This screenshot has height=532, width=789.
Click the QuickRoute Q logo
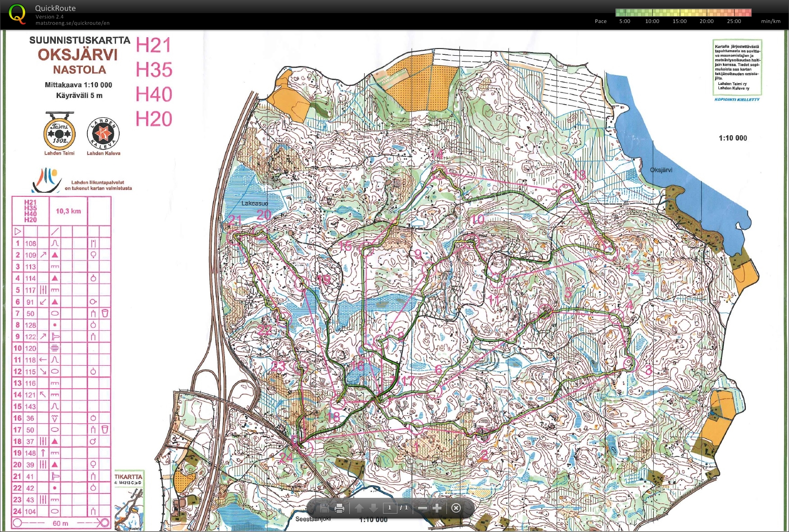pos(17,14)
